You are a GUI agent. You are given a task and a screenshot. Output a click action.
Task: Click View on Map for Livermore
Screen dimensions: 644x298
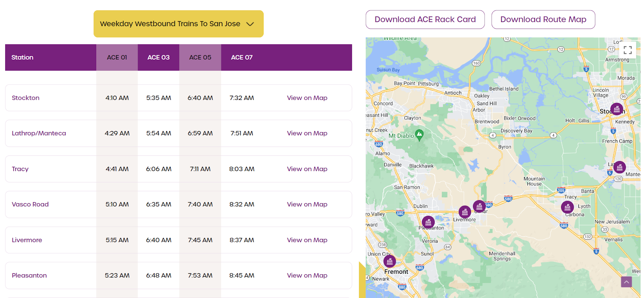[x=307, y=240]
